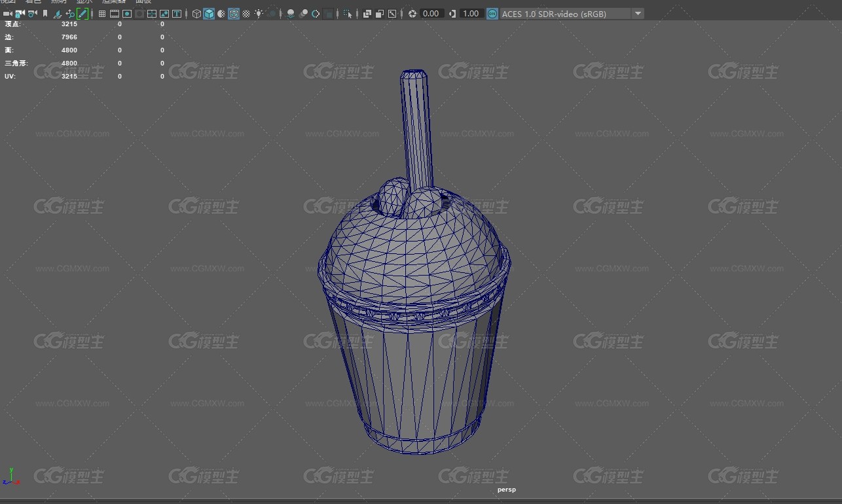Click the vertex count value 3215
This screenshot has width=842, height=504.
[x=69, y=24]
